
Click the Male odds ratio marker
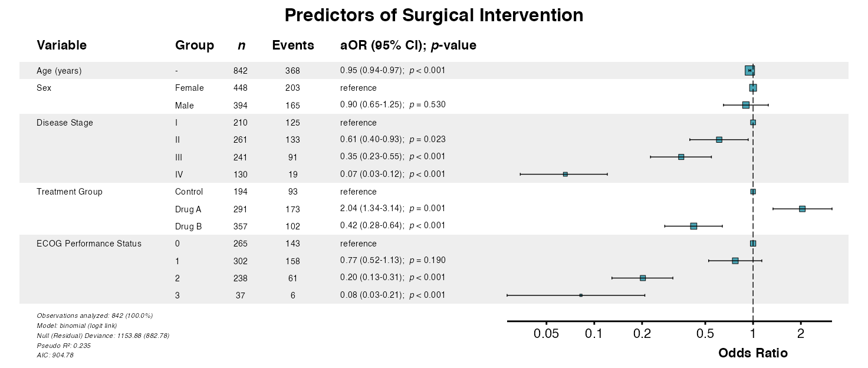click(x=746, y=105)
